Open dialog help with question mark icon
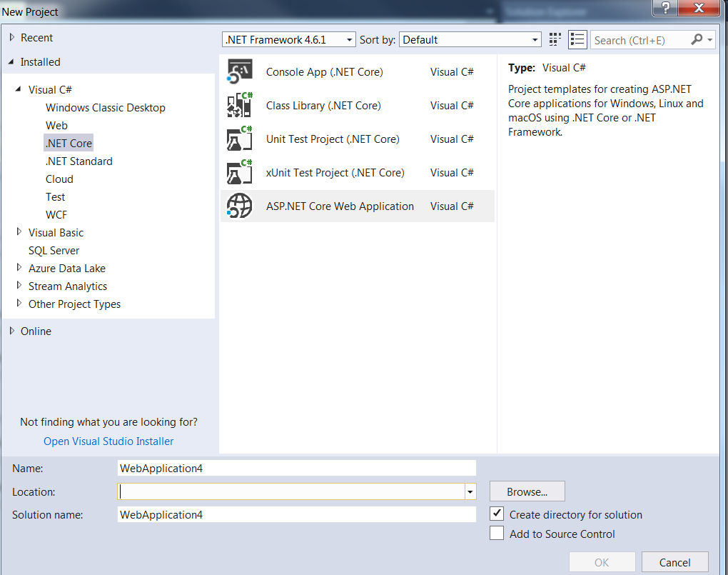The width and height of the screenshot is (728, 575). click(664, 9)
